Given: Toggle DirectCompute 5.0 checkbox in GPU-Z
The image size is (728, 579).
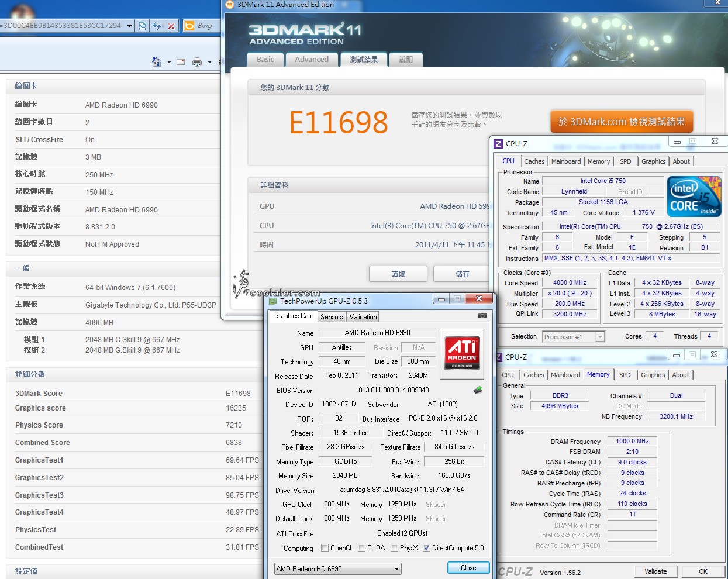Looking at the screenshot, I should [427, 548].
